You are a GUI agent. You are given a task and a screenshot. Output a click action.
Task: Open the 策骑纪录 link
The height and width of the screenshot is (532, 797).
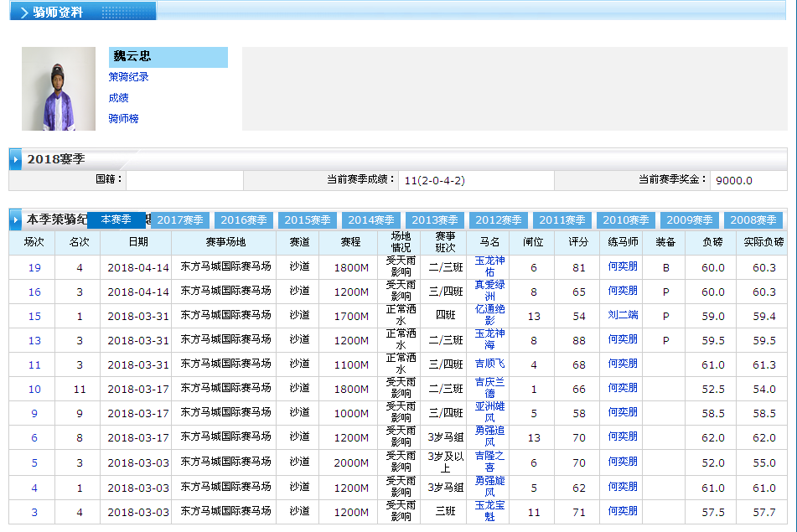129,77
